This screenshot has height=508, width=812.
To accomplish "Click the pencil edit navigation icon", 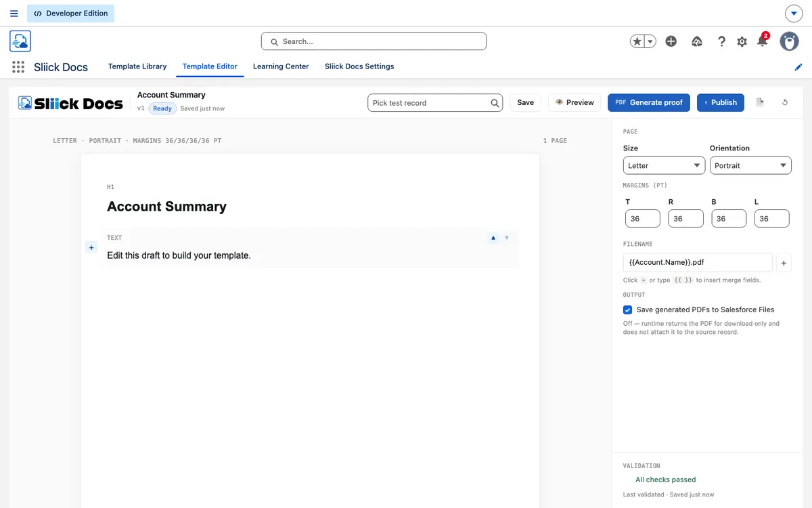I will [x=798, y=67].
